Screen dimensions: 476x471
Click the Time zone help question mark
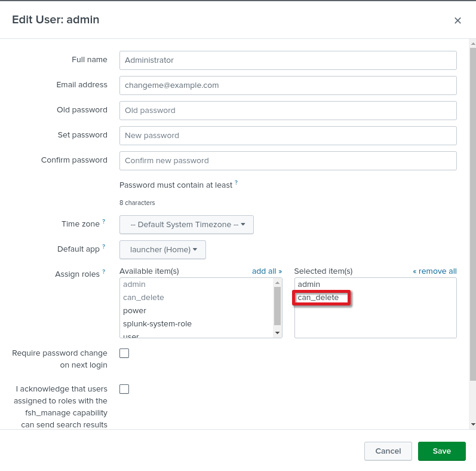tap(103, 222)
